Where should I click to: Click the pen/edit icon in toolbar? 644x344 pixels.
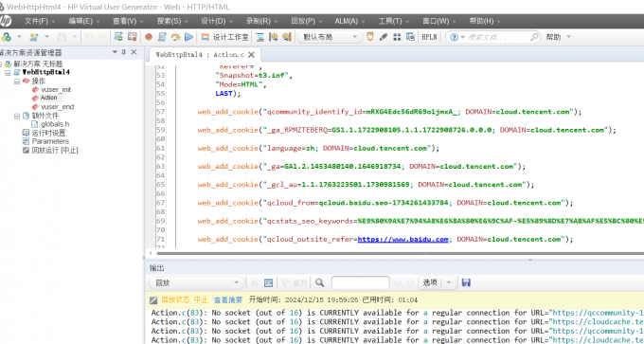384,37
